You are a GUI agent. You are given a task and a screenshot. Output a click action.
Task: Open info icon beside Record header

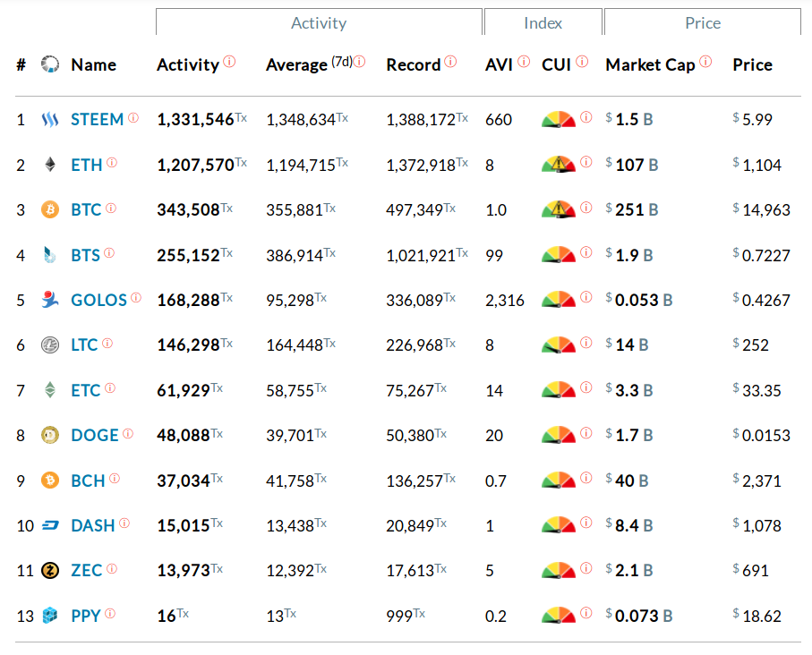pyautogui.click(x=450, y=62)
